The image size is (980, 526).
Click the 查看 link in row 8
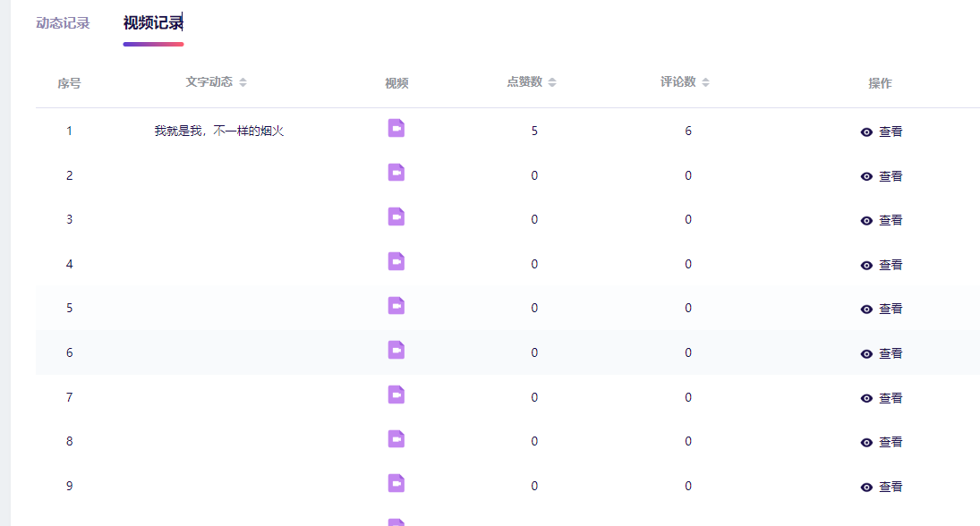tap(891, 442)
